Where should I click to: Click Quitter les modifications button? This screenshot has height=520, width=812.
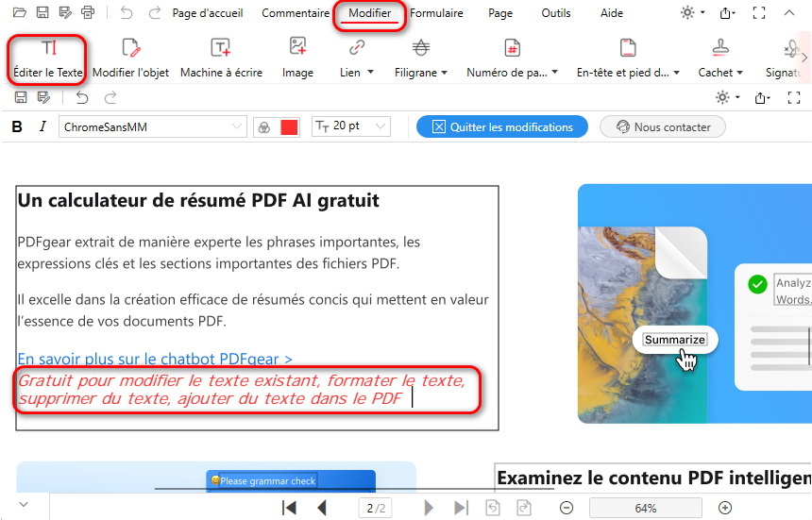pyautogui.click(x=501, y=126)
